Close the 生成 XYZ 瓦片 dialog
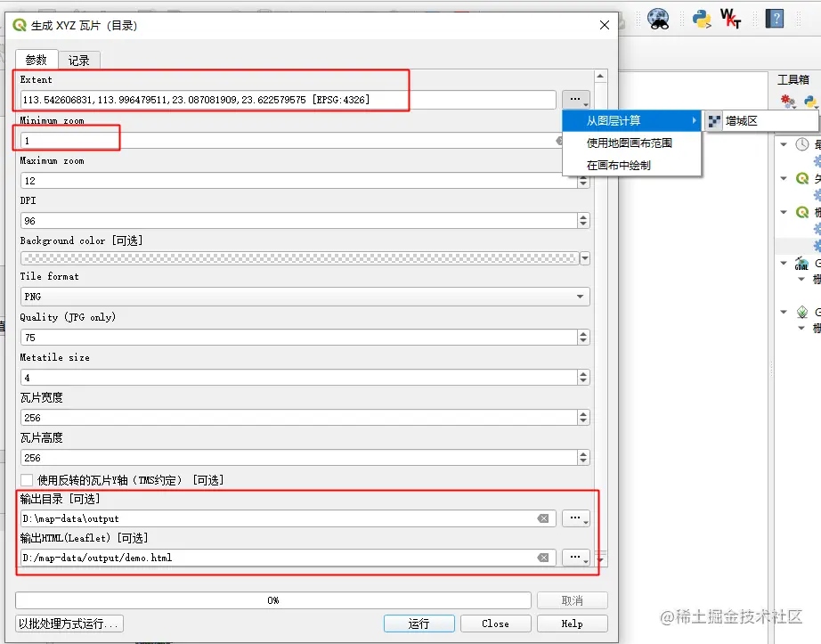Screen dimensions: 821x644 [x=605, y=25]
